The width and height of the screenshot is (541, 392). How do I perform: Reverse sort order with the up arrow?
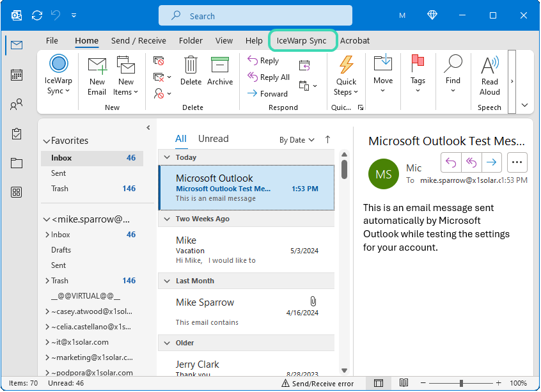point(328,139)
